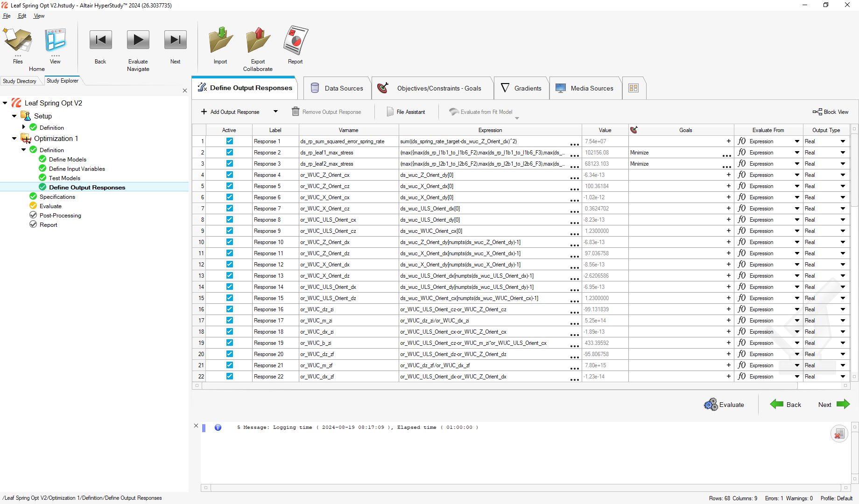Click Evaluate from Fit Model icon
Screen dimensions: 859x504
(454, 112)
